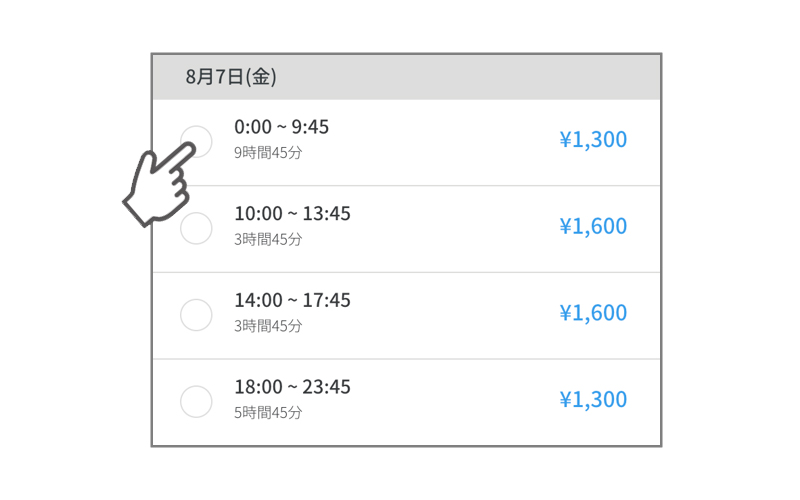The image size is (800, 500).
Task: Click the empty area of the 14:00 row
Action: [x=454, y=316]
